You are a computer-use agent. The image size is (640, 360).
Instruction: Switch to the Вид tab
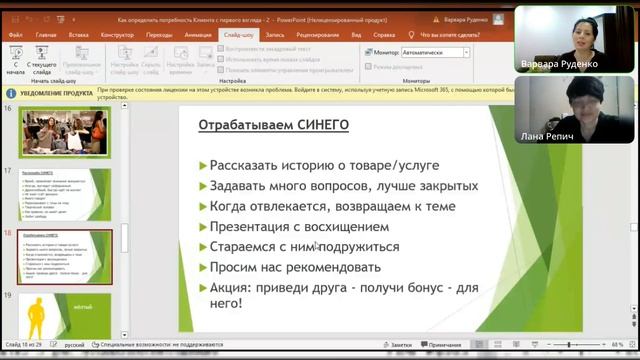(x=356, y=35)
